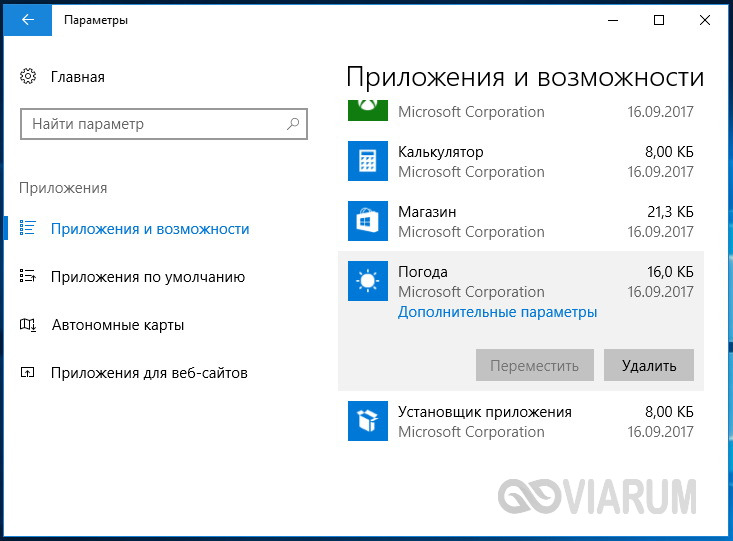The height and width of the screenshot is (541, 733).
Task: Click the Приложения для веб-сайтов icon
Action: [28, 373]
